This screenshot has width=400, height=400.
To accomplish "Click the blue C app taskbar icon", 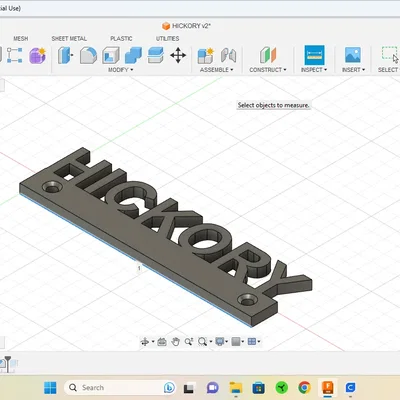I will tap(350, 388).
